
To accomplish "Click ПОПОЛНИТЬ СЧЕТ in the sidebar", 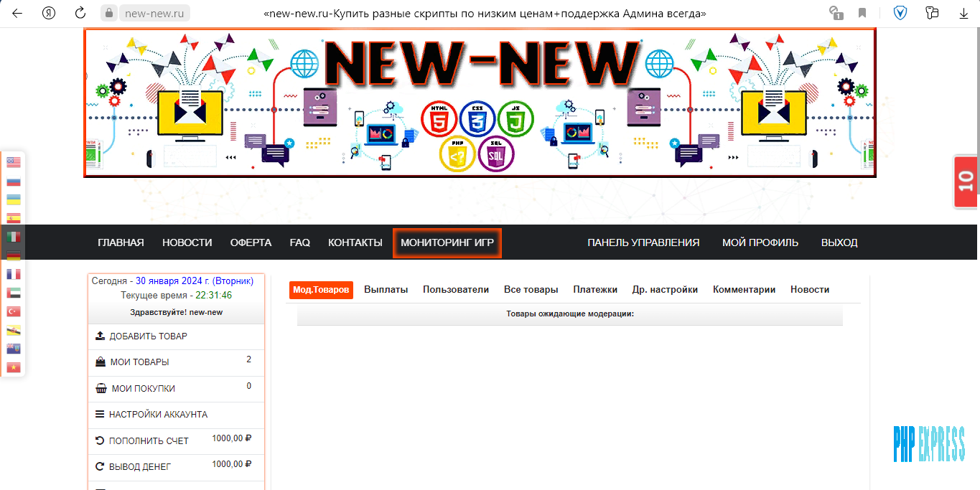I will pos(149,440).
